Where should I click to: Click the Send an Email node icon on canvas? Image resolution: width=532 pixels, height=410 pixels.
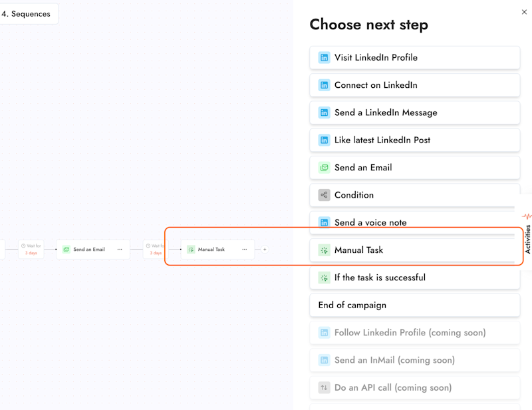(66, 250)
